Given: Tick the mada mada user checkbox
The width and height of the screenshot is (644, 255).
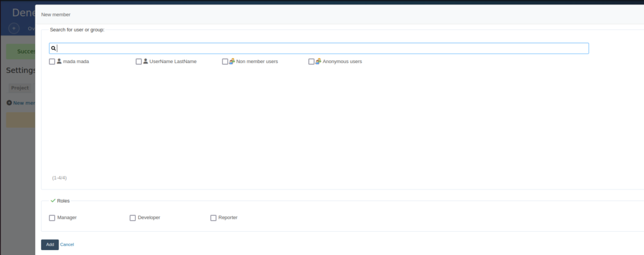Looking at the screenshot, I should click(52, 62).
